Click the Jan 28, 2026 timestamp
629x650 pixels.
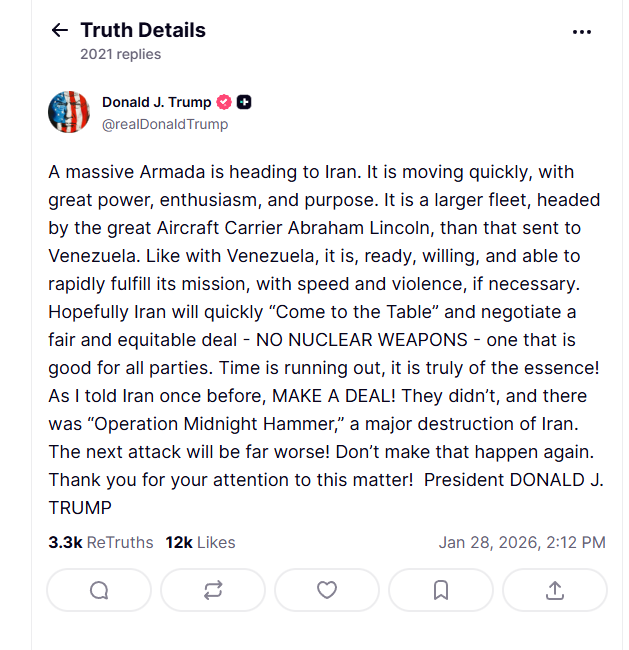pos(522,543)
